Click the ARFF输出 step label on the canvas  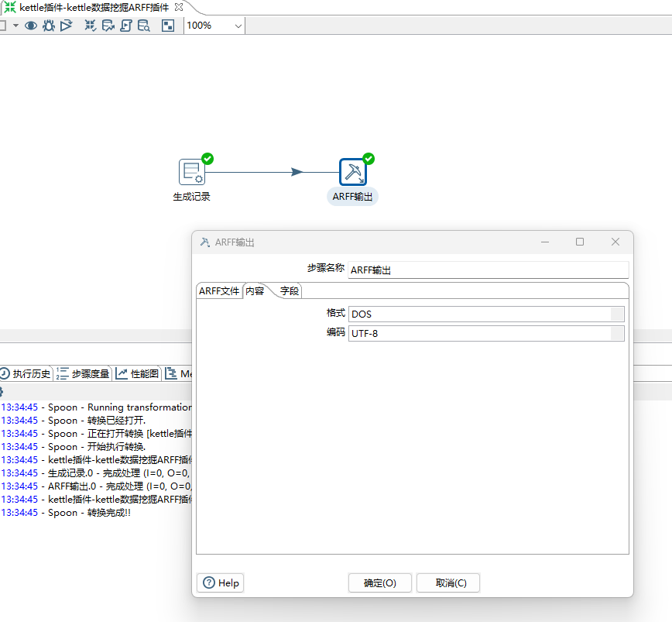point(352,197)
